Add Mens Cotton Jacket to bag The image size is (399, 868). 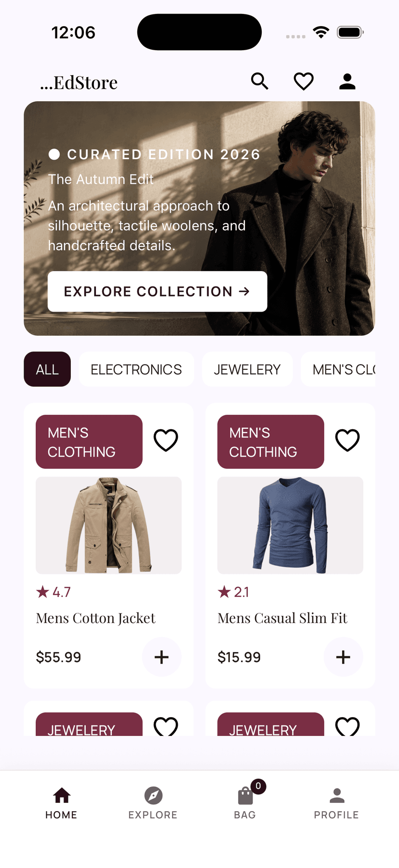click(161, 657)
